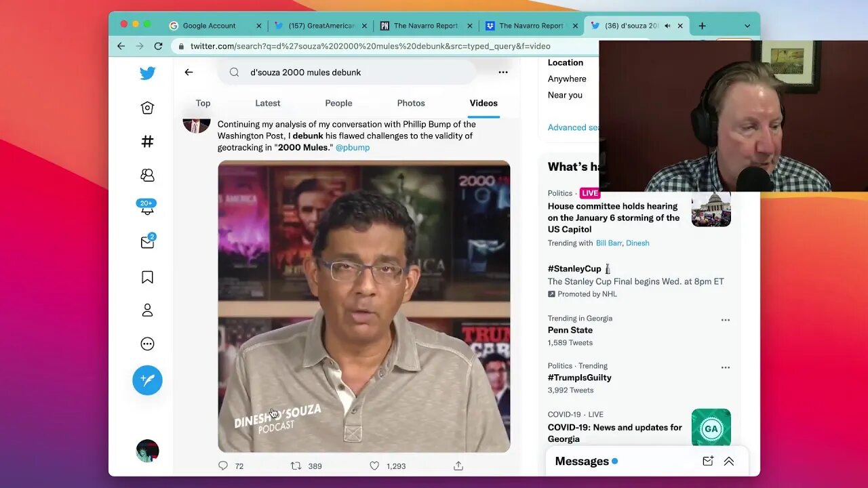The height and width of the screenshot is (488, 868).
Task: Open a new browser tab
Action: pyautogui.click(x=702, y=26)
